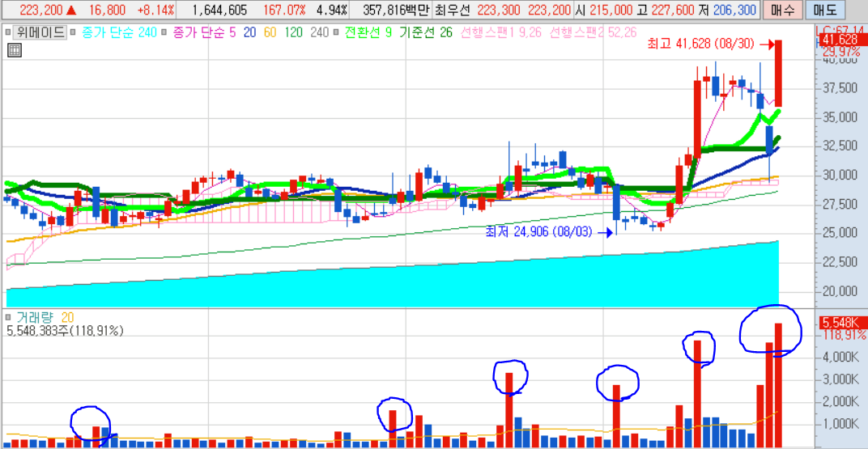This screenshot has width=868, height=449.
Task: Open the grid table icon below 위메이드
Action: (x=15, y=50)
